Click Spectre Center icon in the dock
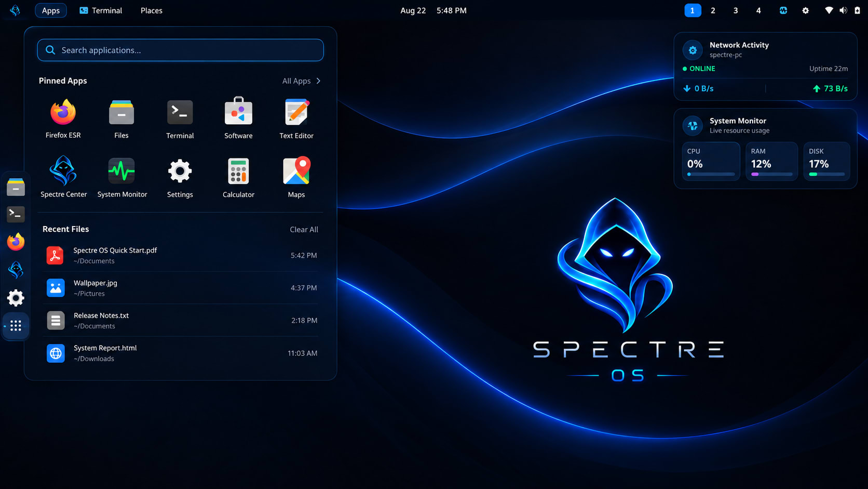The image size is (868, 489). tap(16, 270)
